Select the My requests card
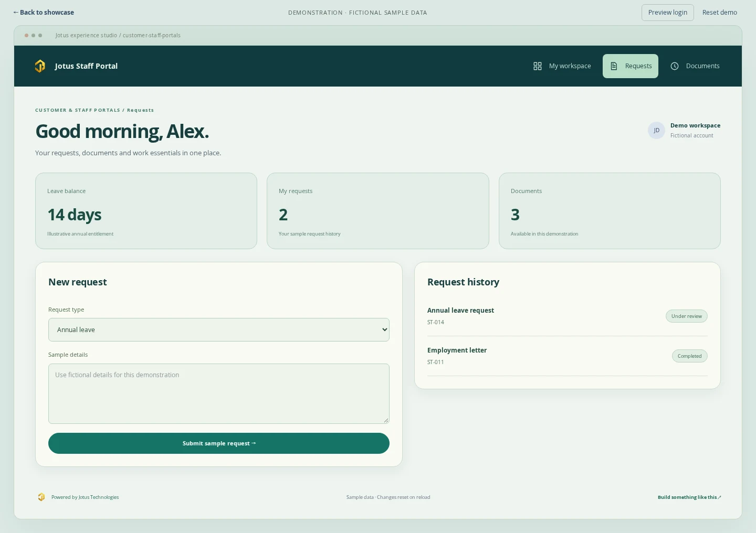Viewport: 756px width, 533px height. 378,211
